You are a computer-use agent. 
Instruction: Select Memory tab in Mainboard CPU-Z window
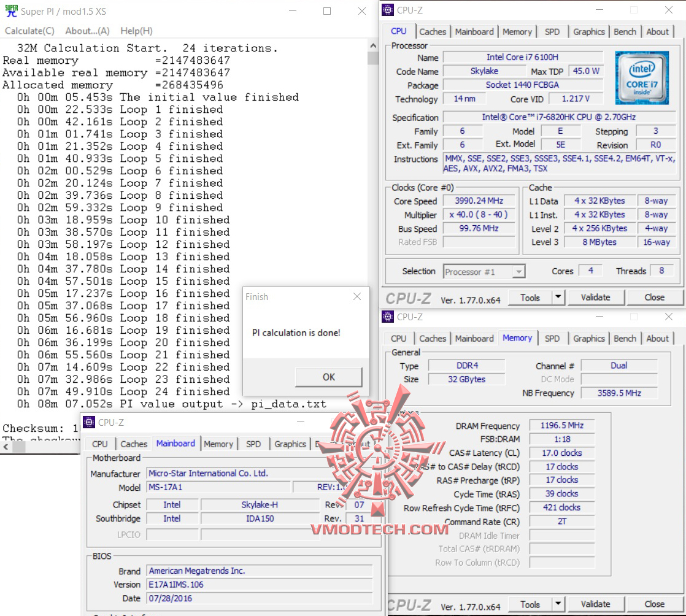(x=218, y=444)
